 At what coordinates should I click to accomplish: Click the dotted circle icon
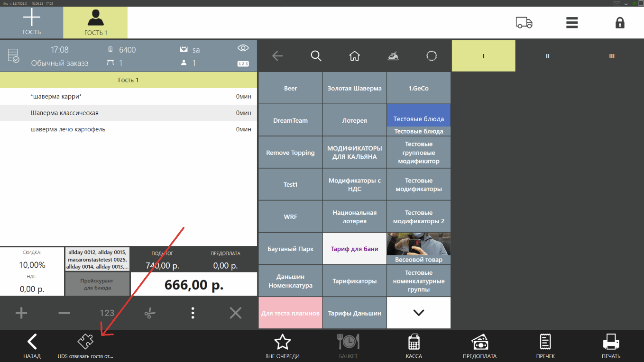tap(431, 56)
